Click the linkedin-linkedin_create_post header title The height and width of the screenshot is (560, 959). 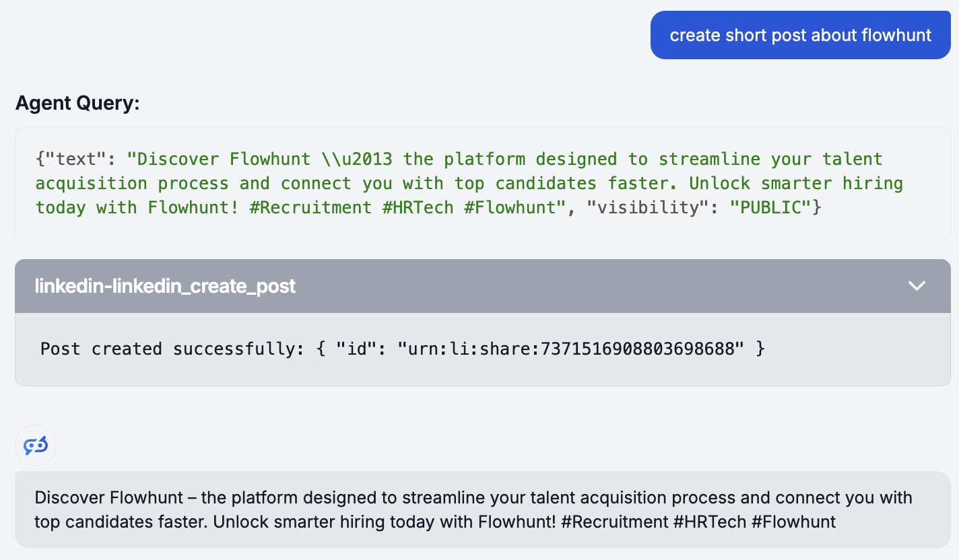pos(165,286)
